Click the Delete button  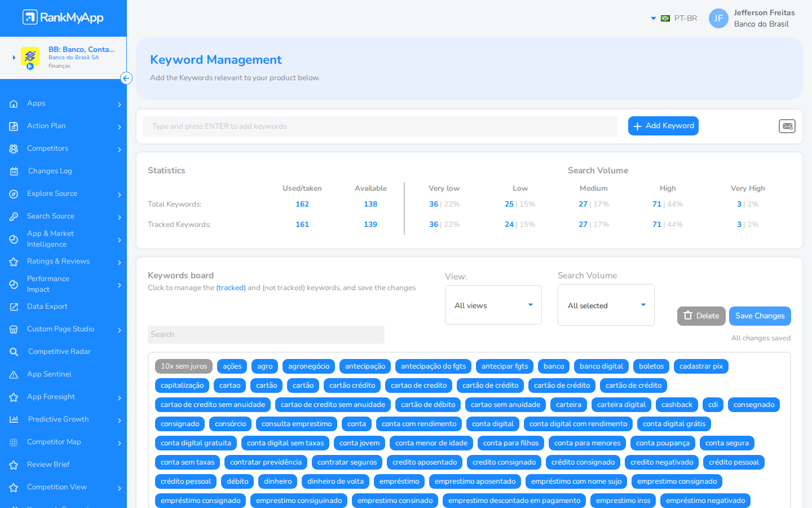point(701,316)
